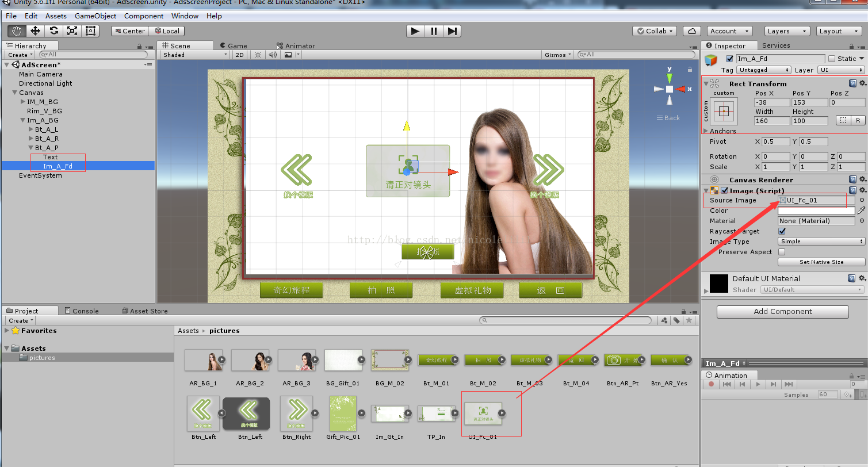The height and width of the screenshot is (467, 868).
Task: Select Main Camera in Hierarchy
Action: (41, 74)
